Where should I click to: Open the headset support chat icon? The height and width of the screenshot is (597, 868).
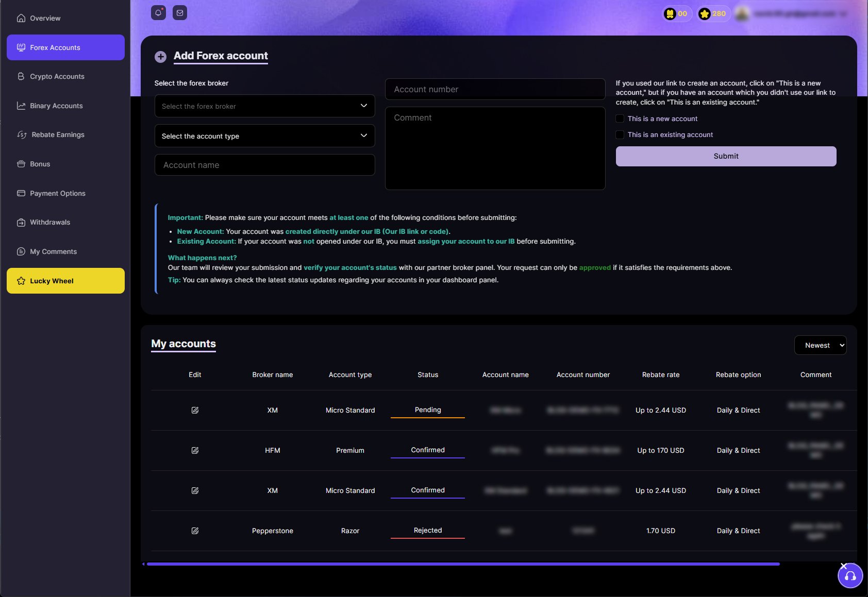[x=850, y=576]
